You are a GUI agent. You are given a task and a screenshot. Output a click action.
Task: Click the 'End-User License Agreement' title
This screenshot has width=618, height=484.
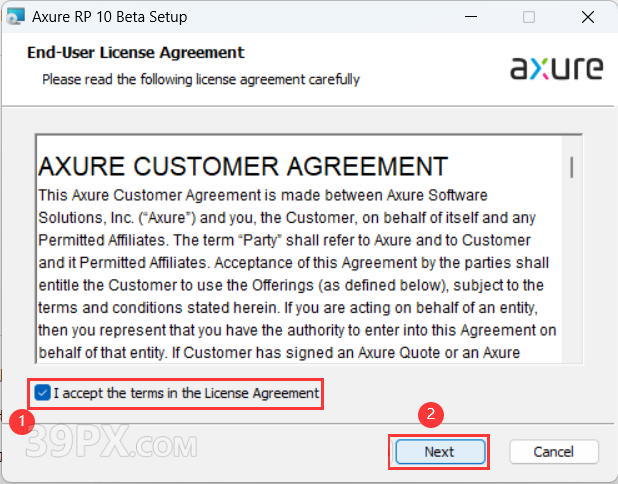(x=136, y=52)
